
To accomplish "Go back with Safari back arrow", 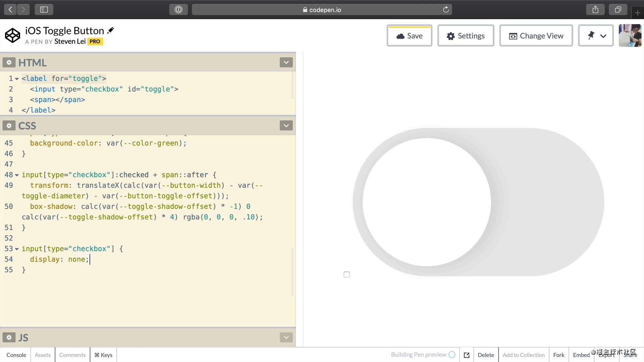I will click(x=10, y=10).
